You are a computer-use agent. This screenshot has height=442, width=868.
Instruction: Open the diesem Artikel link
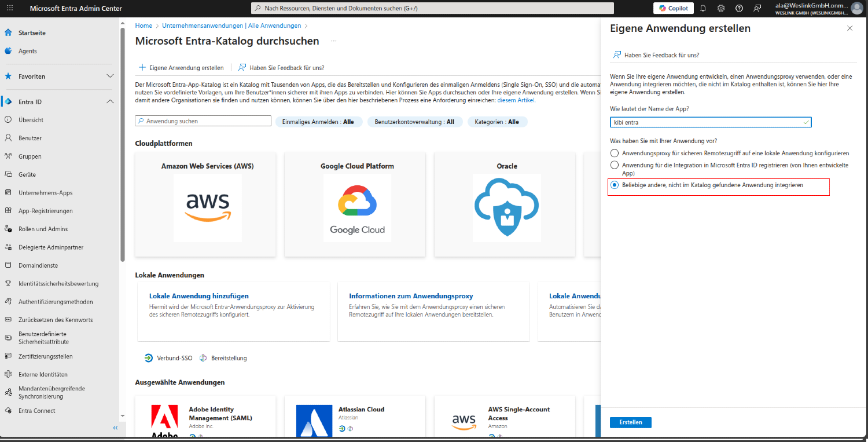[x=516, y=100]
